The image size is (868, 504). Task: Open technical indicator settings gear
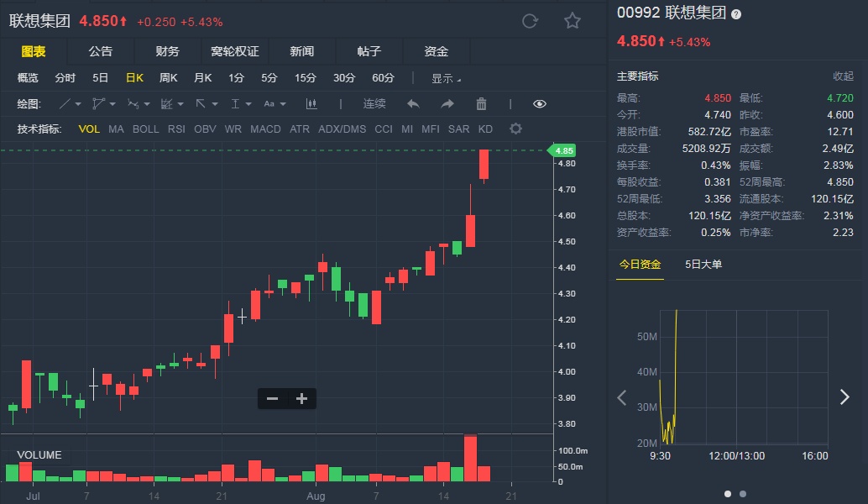pos(515,129)
